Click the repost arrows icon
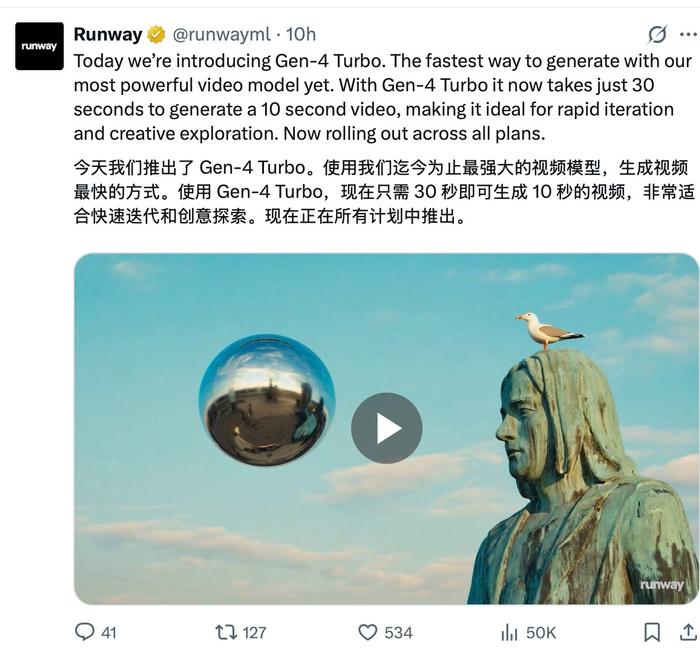Screen dimensions: 700x651 tap(226, 632)
